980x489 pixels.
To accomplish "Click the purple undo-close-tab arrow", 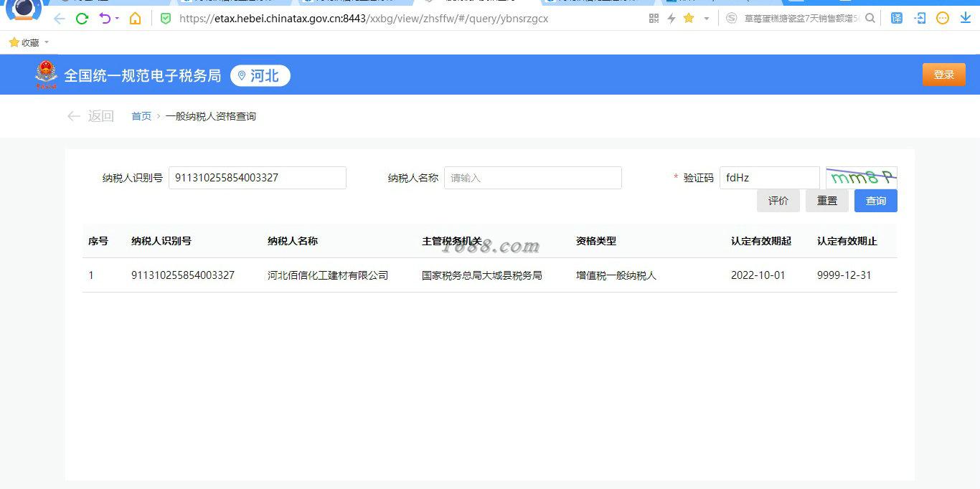I will [105, 19].
